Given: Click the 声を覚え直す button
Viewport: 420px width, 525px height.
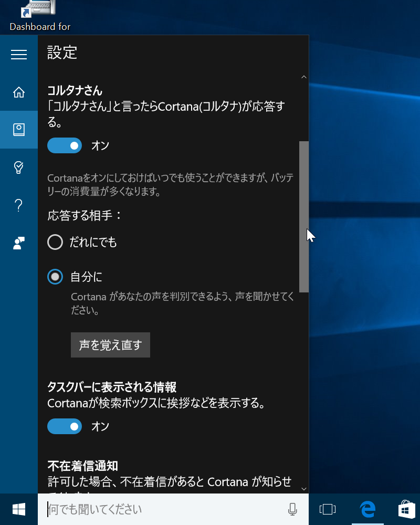Looking at the screenshot, I should (x=110, y=345).
